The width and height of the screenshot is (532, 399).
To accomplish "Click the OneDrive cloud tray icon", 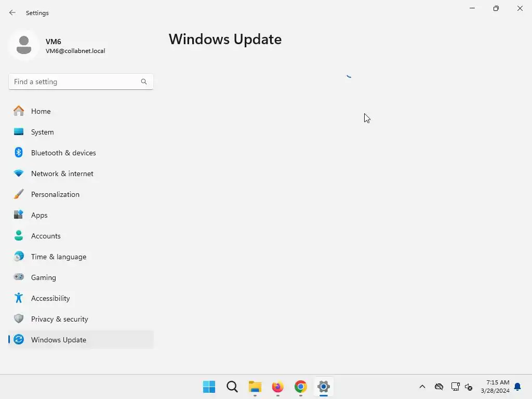I will coord(439,387).
